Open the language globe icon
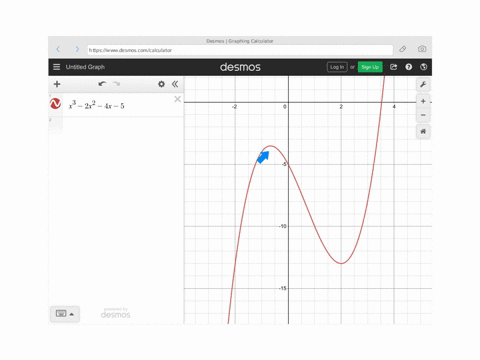The height and width of the screenshot is (360, 480). pos(424,67)
